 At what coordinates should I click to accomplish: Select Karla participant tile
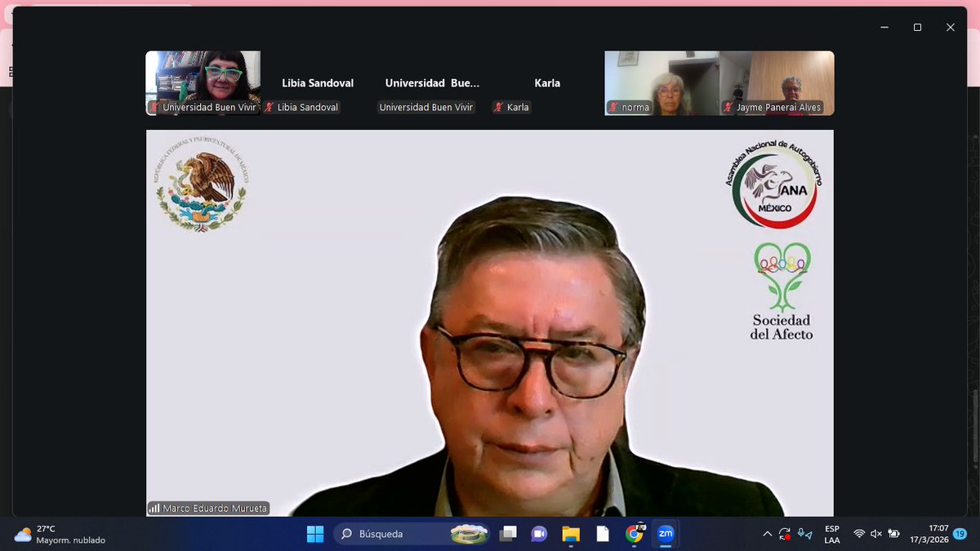click(x=547, y=82)
